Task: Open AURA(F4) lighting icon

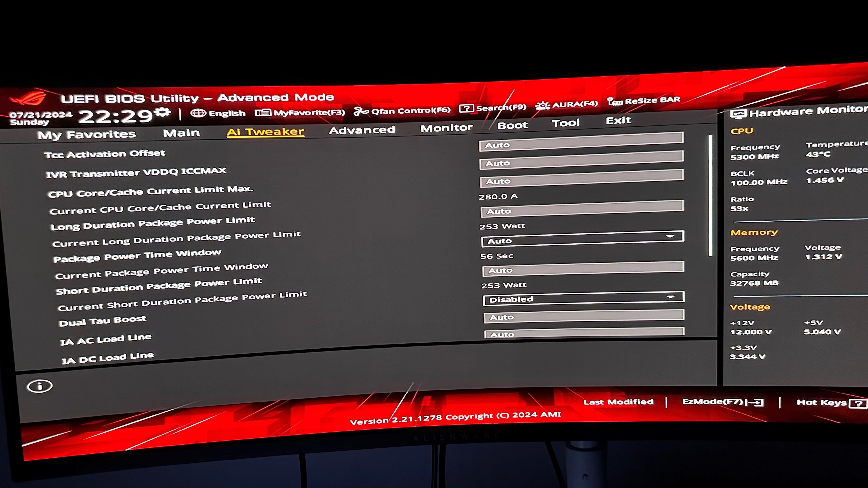Action: coord(542,106)
